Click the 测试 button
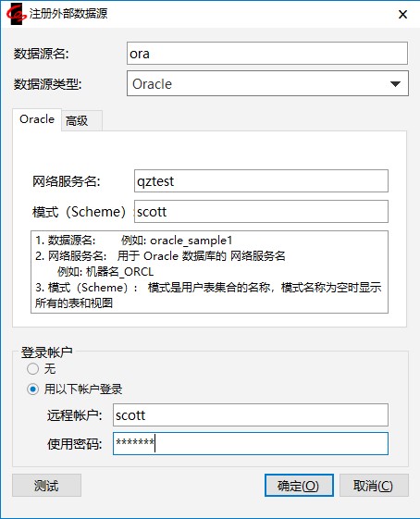420x519 pixels. [x=46, y=486]
